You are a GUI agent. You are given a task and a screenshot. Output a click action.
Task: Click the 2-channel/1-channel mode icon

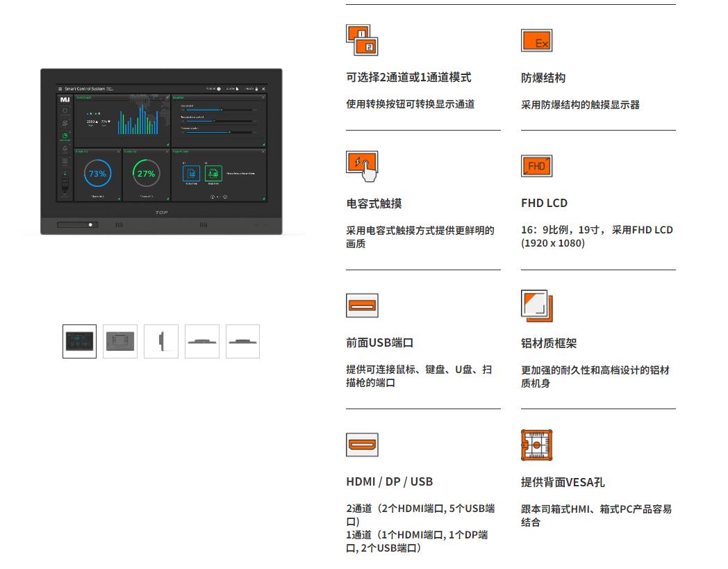pos(362,40)
